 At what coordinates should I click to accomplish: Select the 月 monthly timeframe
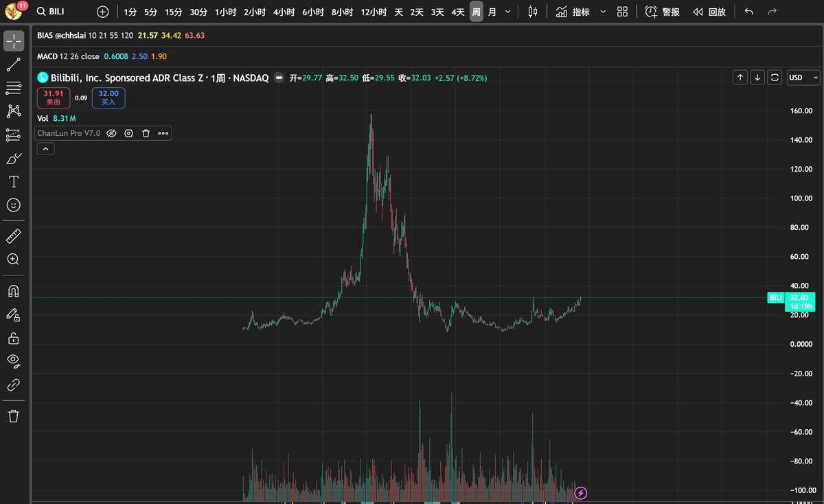(x=492, y=12)
